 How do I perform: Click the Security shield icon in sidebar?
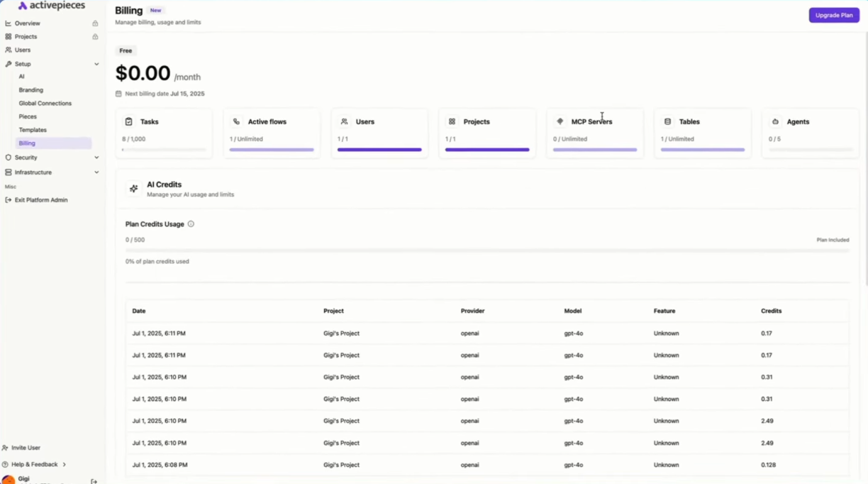point(9,158)
